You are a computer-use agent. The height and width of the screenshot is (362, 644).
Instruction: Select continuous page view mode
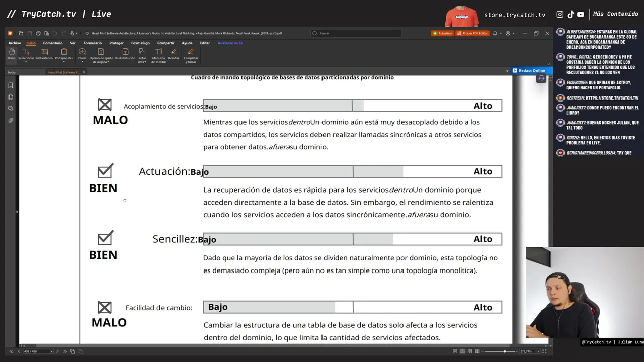[462, 351]
